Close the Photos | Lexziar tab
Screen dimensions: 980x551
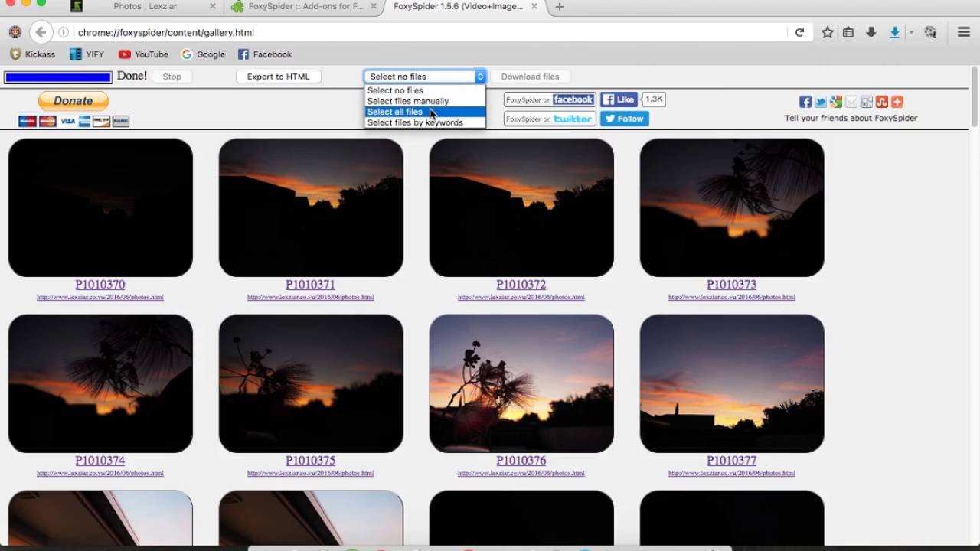[x=213, y=7]
